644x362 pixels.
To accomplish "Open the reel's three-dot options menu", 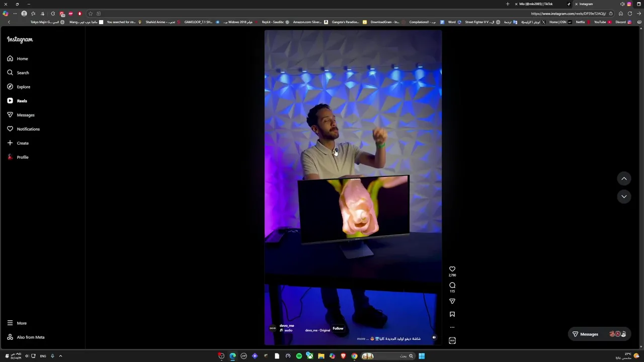I will click(452, 327).
